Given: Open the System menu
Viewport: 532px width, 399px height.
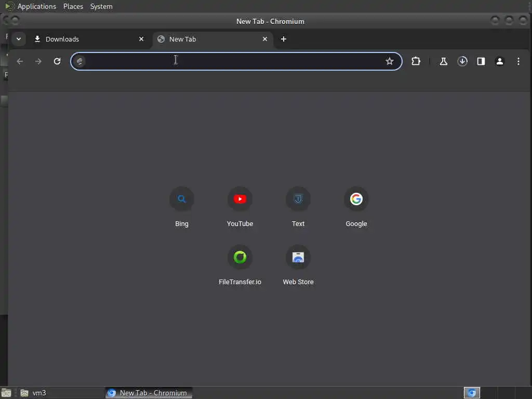Looking at the screenshot, I should [x=101, y=6].
